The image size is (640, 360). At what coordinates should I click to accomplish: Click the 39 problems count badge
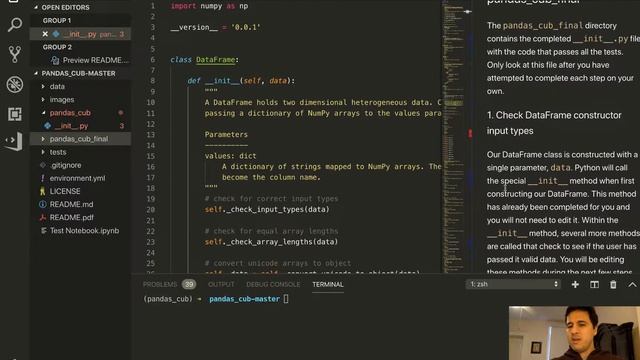tap(189, 284)
